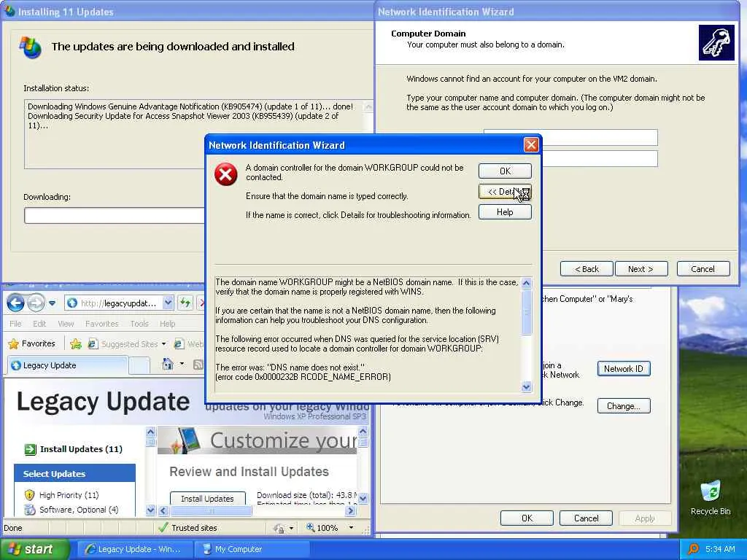Open the Favorites menu in the menu bar

tap(101, 324)
